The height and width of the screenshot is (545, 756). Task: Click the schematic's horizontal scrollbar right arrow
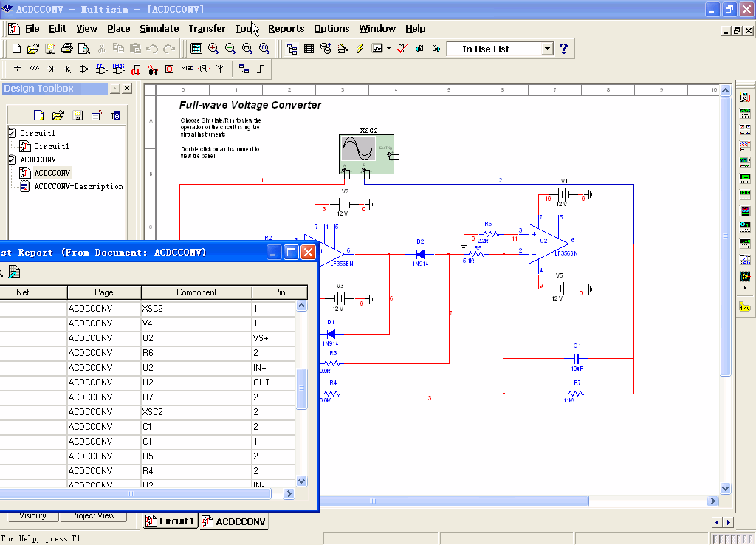click(x=712, y=501)
